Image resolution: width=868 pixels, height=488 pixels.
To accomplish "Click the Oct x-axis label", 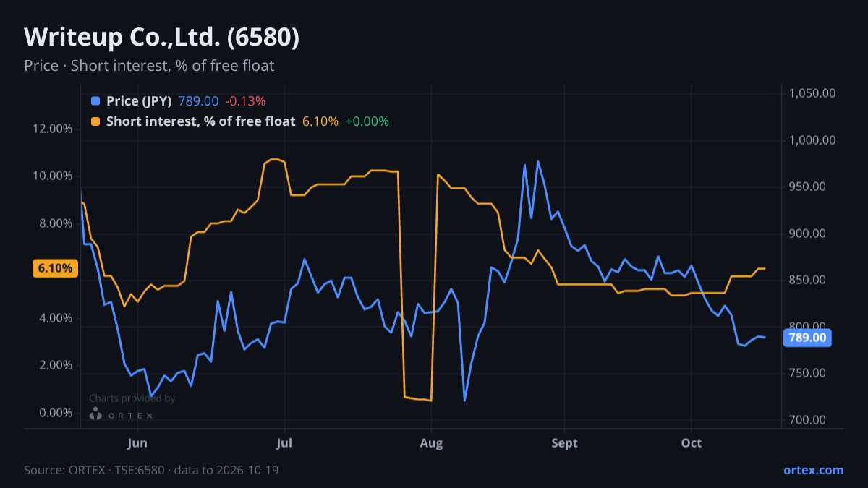I will 692,442.
